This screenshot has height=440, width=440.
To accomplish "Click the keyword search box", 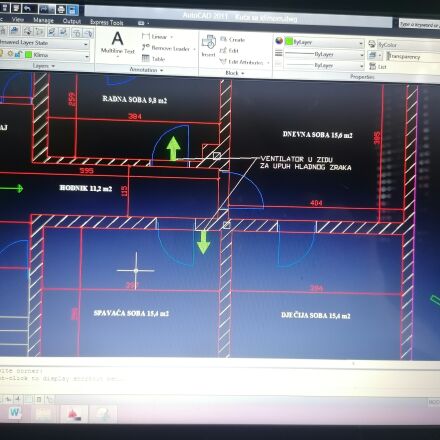I will pos(419,24).
